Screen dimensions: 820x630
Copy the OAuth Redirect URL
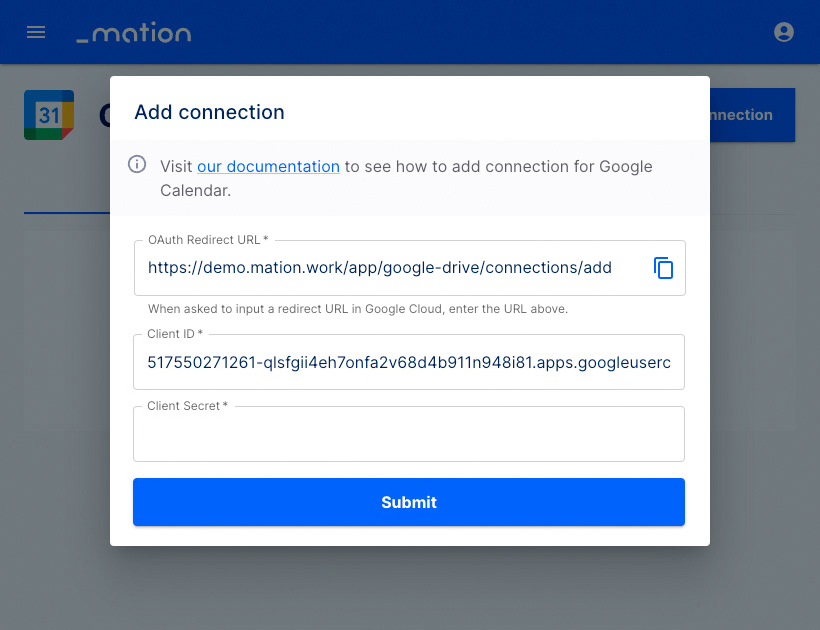click(663, 268)
